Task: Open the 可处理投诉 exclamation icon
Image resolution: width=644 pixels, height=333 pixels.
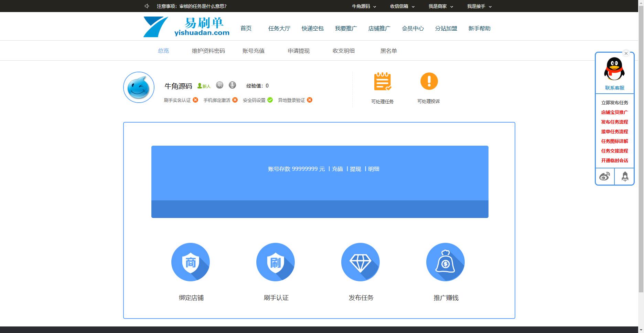Action: click(x=429, y=82)
